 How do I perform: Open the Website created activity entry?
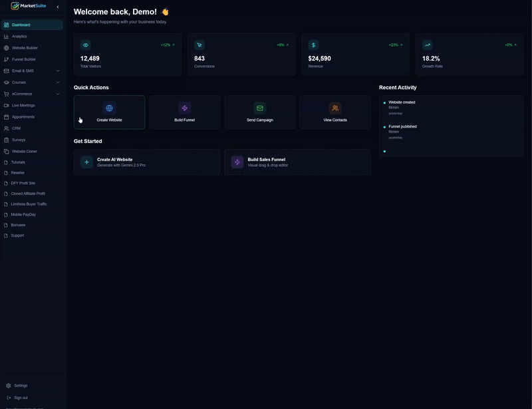tap(402, 102)
